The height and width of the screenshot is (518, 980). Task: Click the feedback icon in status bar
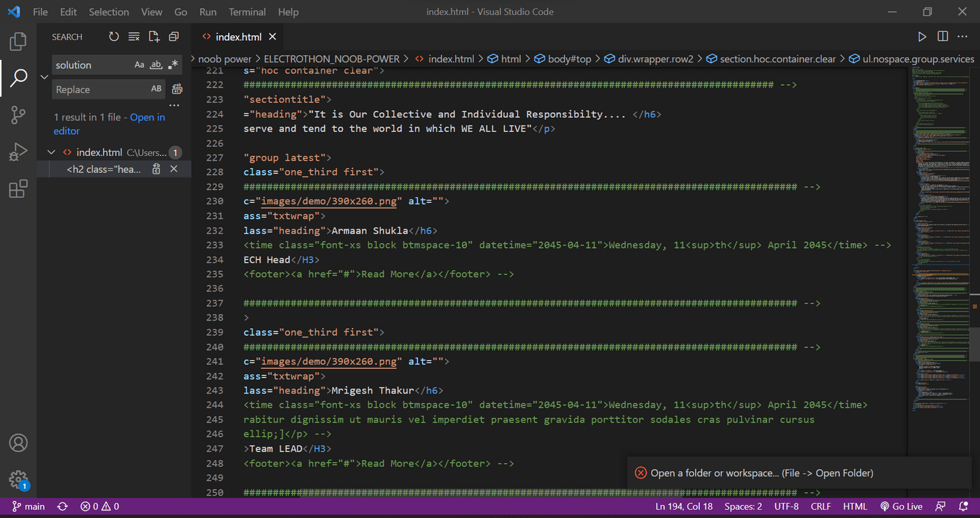click(941, 506)
